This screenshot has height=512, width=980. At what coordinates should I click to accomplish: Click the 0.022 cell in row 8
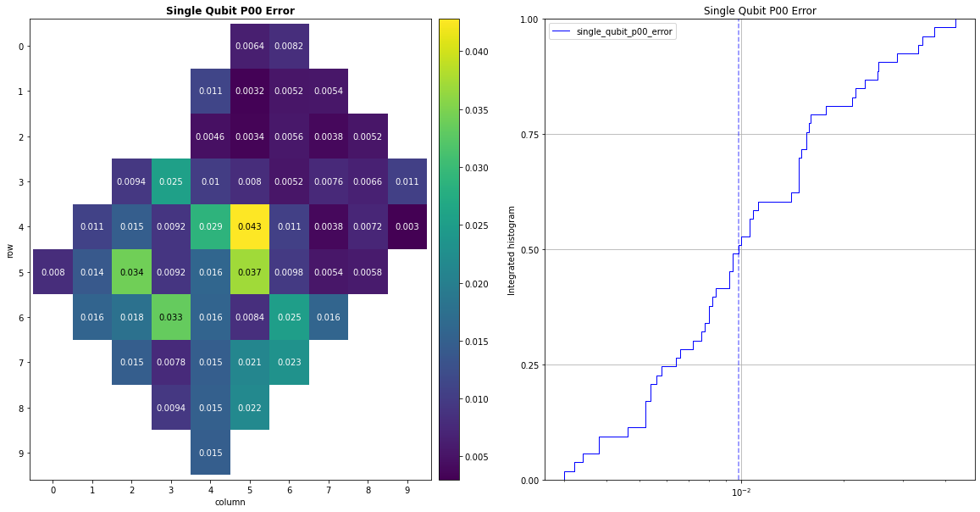(250, 408)
